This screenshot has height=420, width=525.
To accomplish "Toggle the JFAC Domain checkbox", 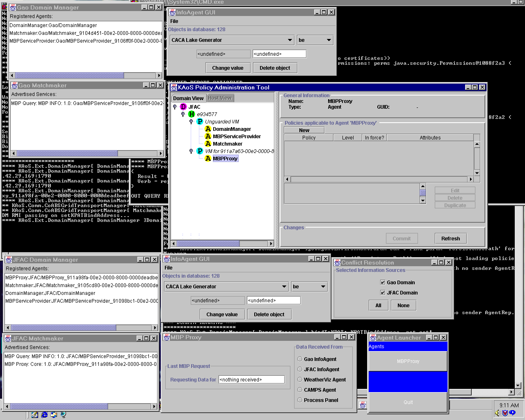I will (x=383, y=293).
